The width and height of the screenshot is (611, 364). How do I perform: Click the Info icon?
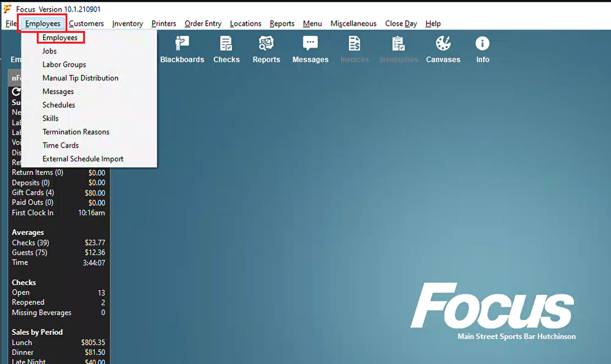(x=482, y=44)
